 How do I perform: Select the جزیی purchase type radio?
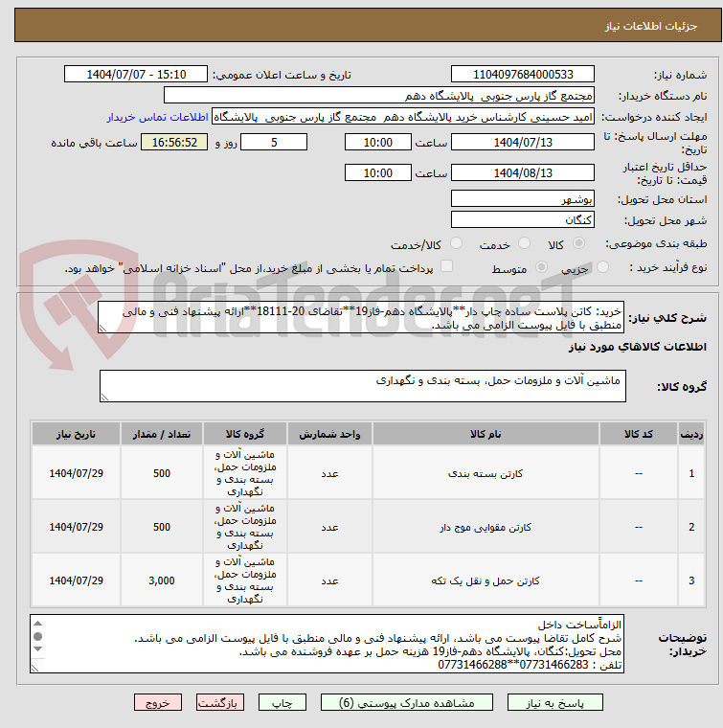[602, 267]
